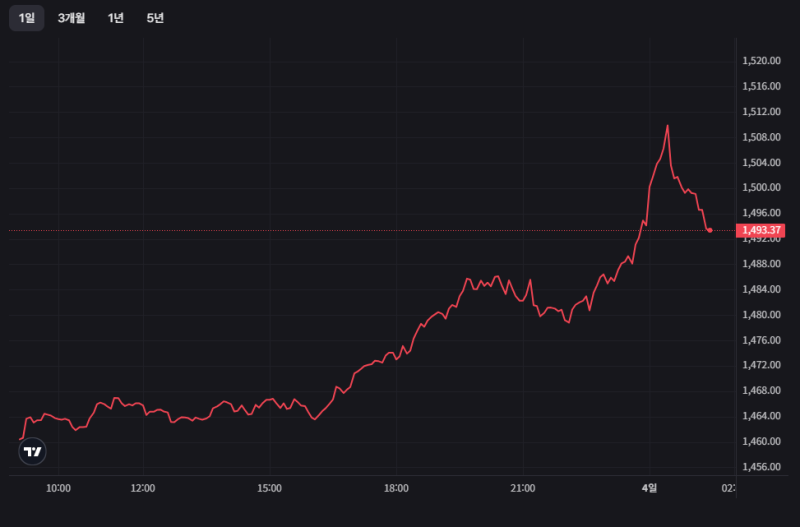The image size is (800, 527).
Task: Click the current price label 1,493.37
Action: [x=761, y=231]
